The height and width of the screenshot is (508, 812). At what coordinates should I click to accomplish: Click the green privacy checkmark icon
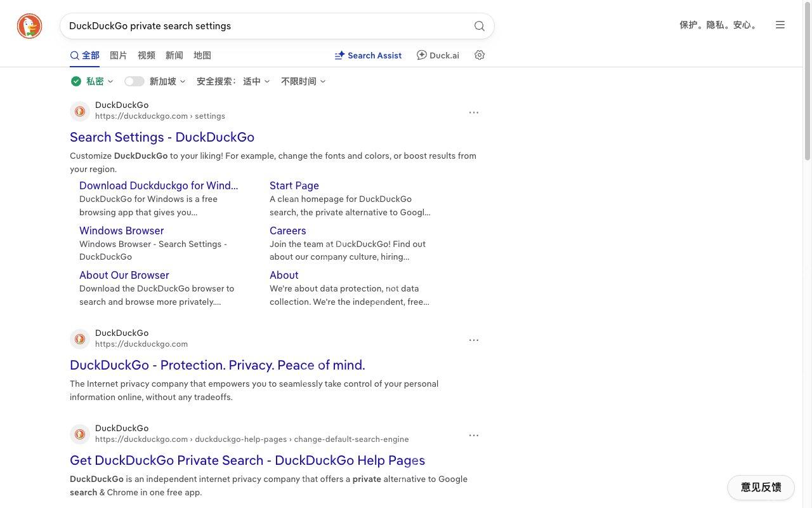[x=76, y=81]
